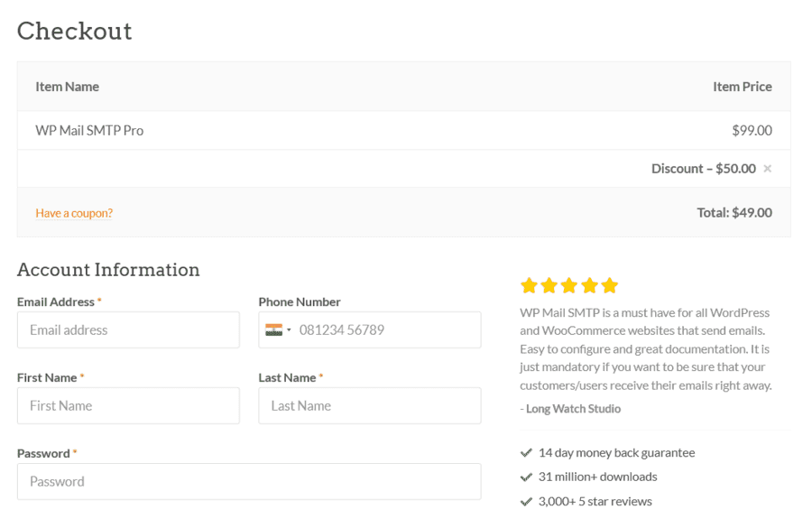Click the Last Name field label
The width and height of the screenshot is (812, 528).
click(x=288, y=378)
